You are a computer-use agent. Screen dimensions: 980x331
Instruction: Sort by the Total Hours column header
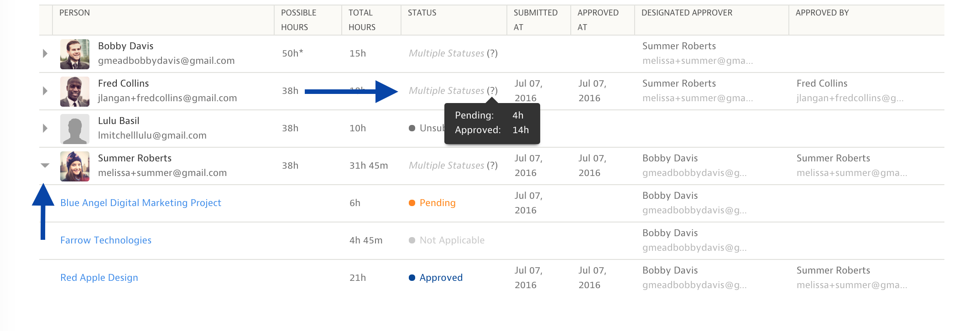361,20
